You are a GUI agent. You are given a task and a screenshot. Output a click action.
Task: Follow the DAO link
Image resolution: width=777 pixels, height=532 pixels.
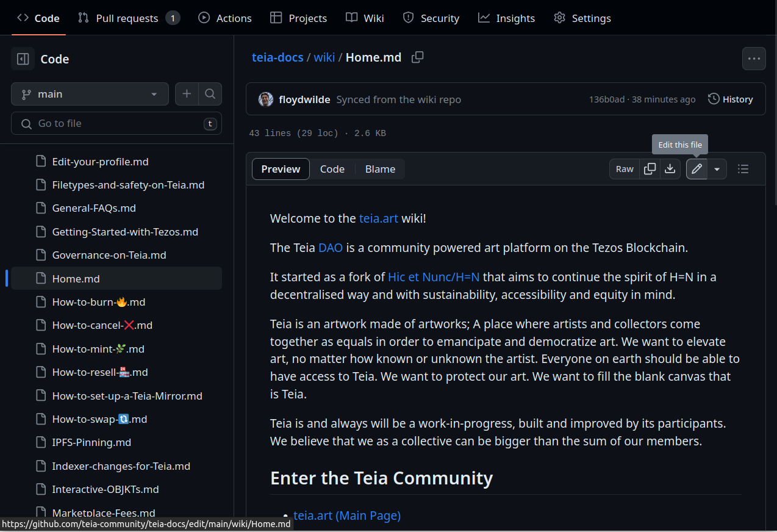[331, 248]
